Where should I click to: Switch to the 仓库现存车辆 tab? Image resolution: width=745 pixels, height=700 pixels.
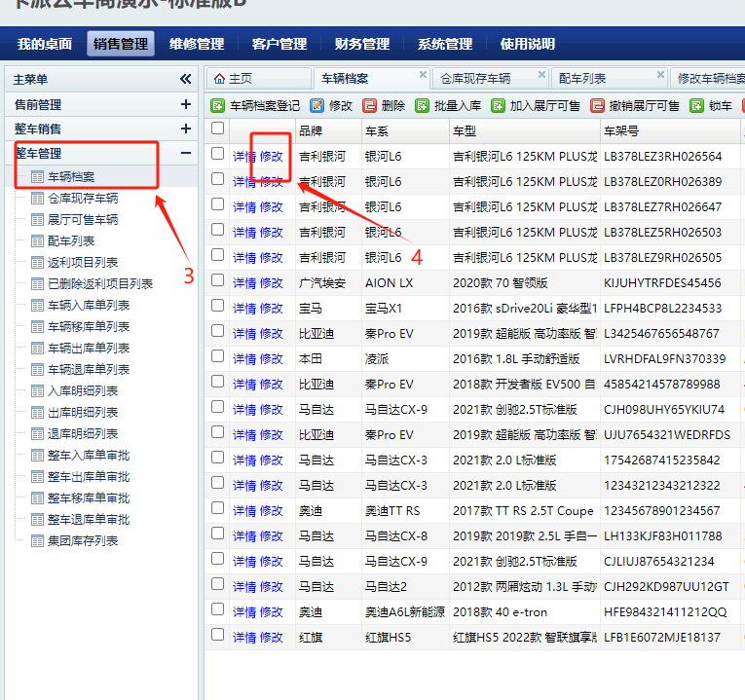[x=475, y=78]
